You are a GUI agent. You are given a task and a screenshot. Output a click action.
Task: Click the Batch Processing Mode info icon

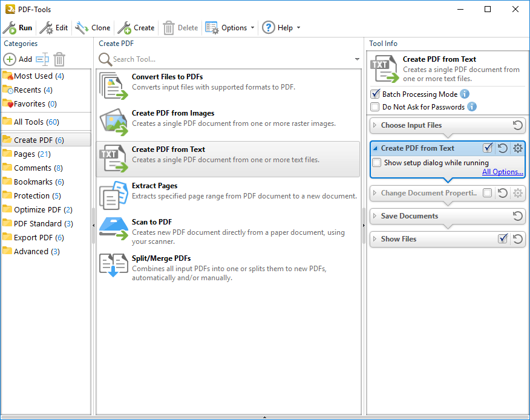click(x=465, y=94)
